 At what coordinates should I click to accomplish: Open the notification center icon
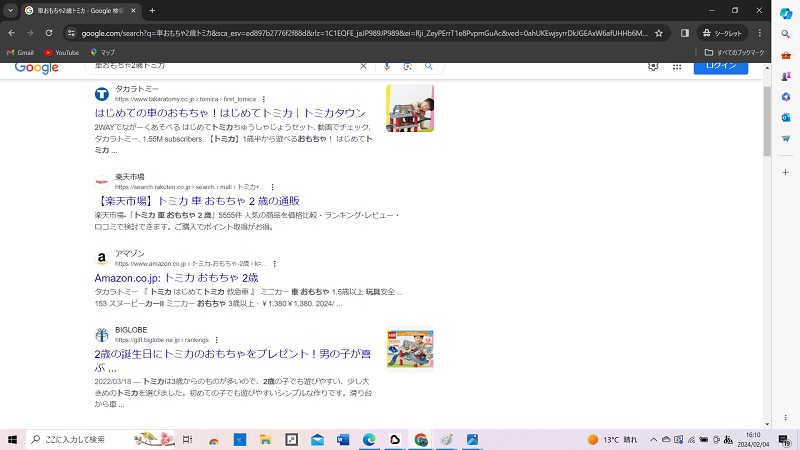(x=785, y=439)
